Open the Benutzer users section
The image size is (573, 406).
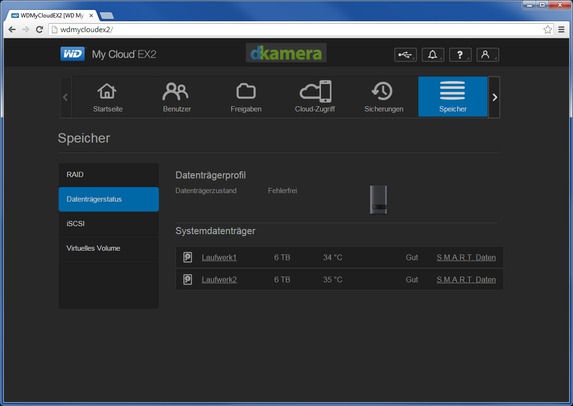tap(177, 97)
